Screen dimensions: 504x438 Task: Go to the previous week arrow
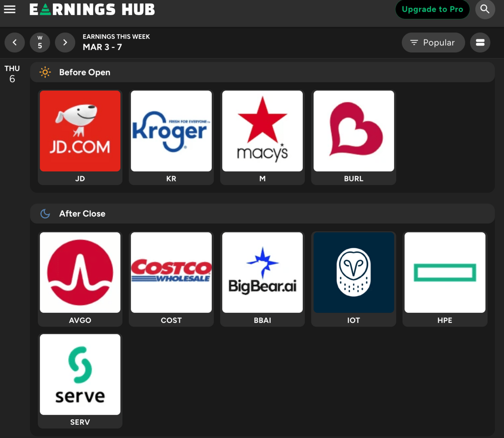click(15, 43)
